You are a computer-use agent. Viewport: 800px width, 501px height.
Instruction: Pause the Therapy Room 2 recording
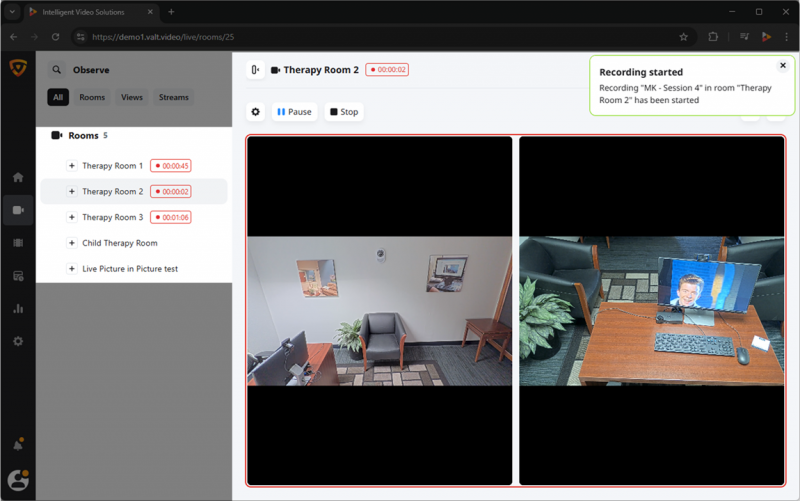pos(294,112)
